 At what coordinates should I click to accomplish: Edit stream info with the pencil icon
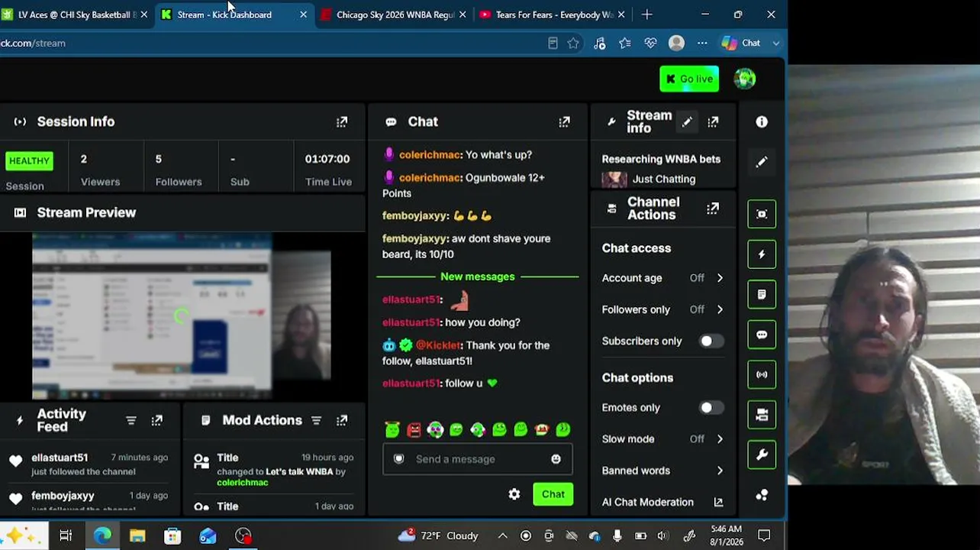(687, 121)
